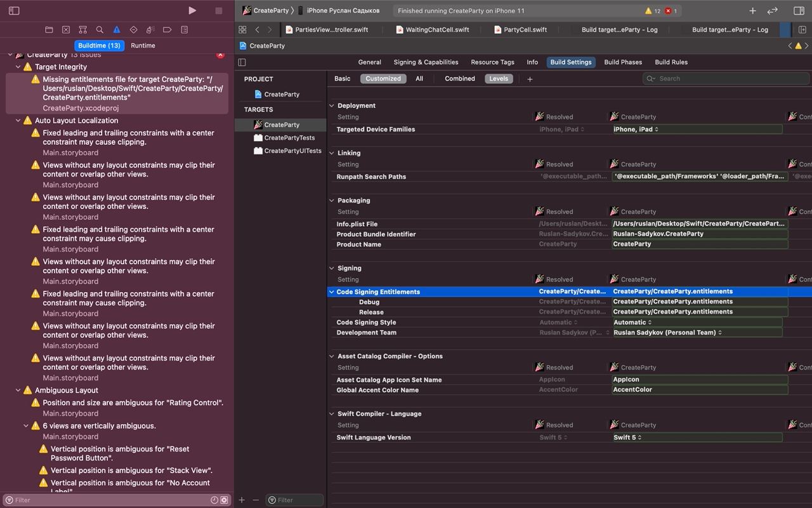This screenshot has height=508, width=812.
Task: Open the Project navigator folder icon
Action: click(x=49, y=30)
